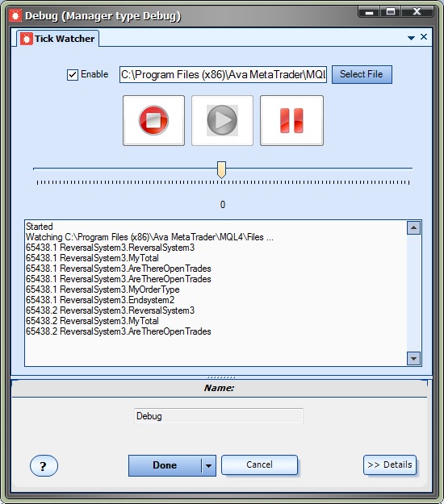Expand the Done button dropdown arrow

coord(209,465)
